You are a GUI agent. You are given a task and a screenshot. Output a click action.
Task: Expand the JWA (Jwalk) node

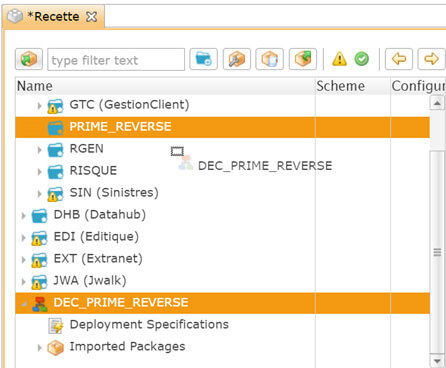(x=23, y=282)
